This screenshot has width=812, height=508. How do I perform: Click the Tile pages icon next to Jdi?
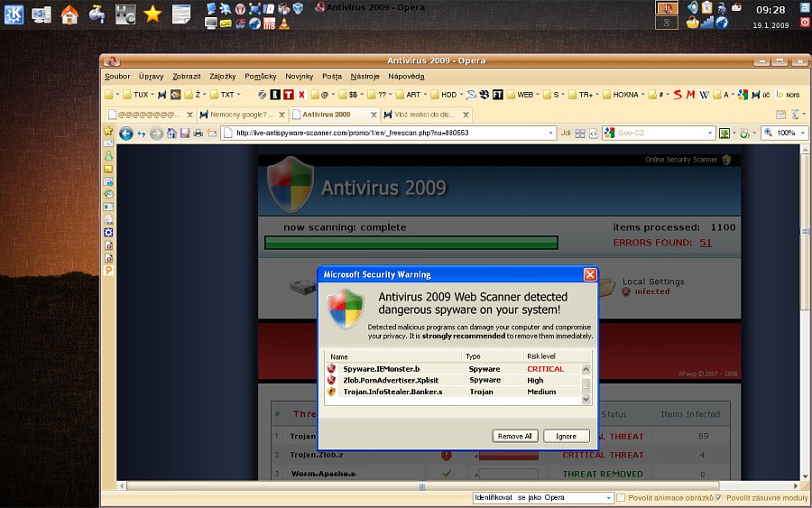(x=580, y=134)
